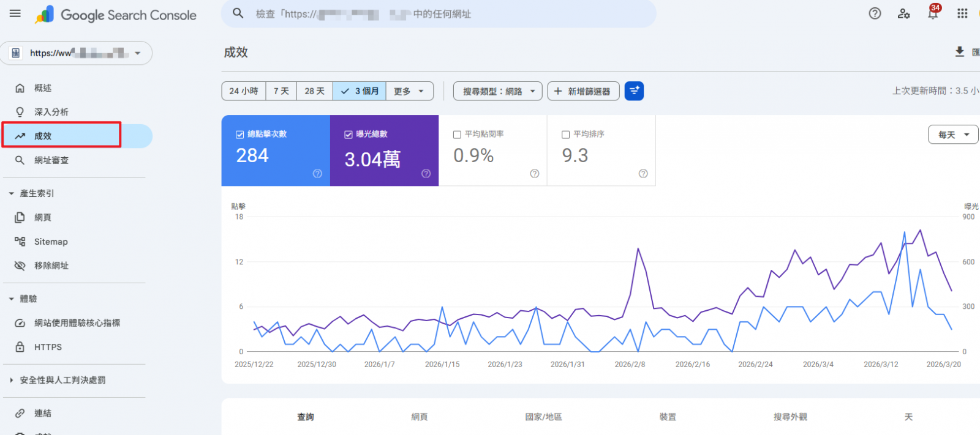Open 搜尋類型：網路 filter dropdown
This screenshot has height=435, width=980.
[x=498, y=91]
